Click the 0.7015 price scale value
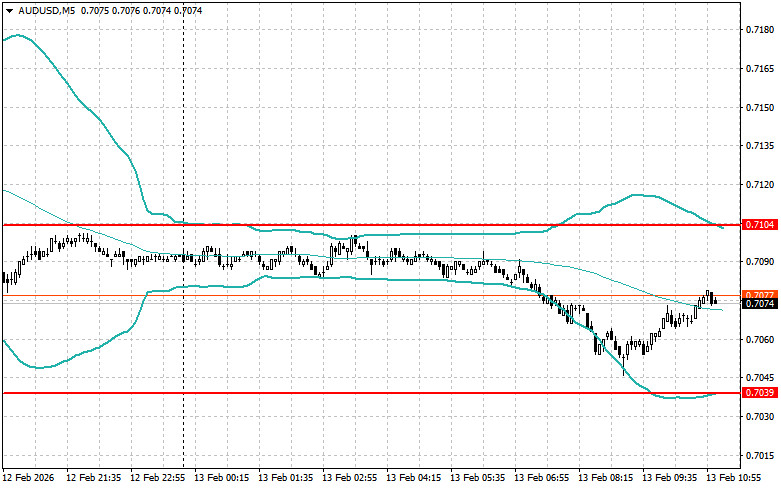781x489 pixels. pyautogui.click(x=760, y=456)
